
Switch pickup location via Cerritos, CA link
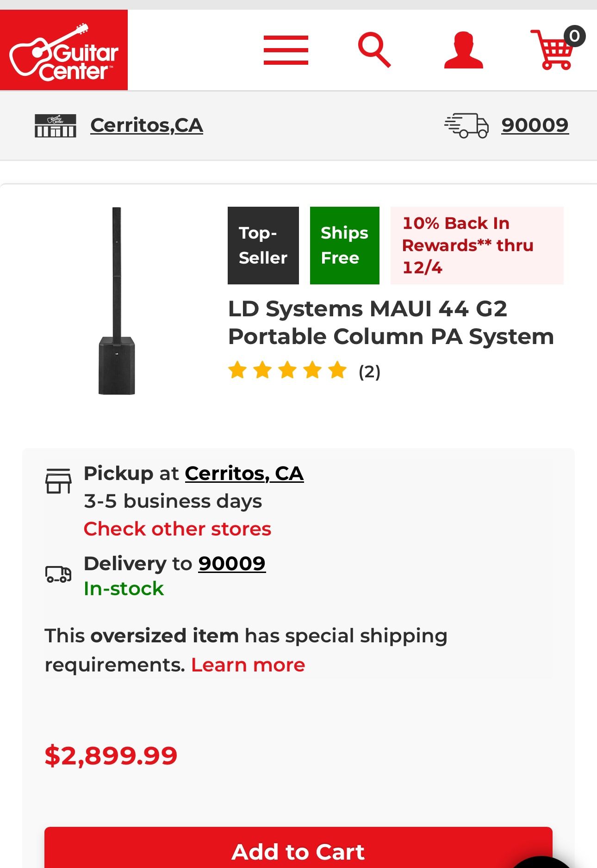click(244, 473)
